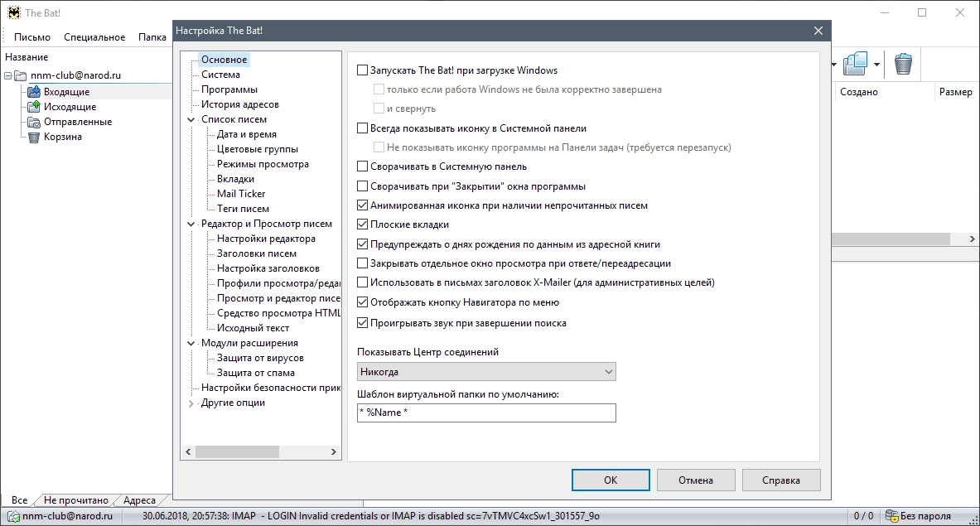Image resolution: width=980 pixels, height=526 pixels.
Task: Click the virtual folder template field
Action: coord(486,413)
